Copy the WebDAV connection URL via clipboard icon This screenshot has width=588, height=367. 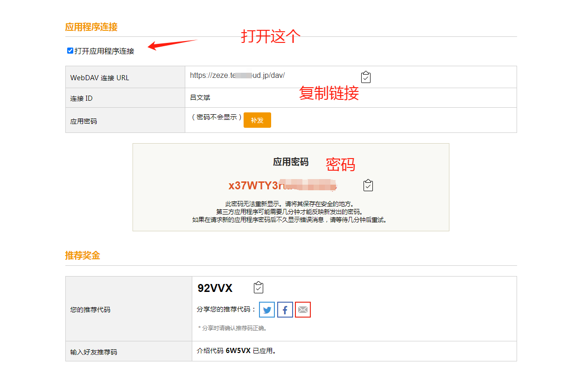click(366, 77)
